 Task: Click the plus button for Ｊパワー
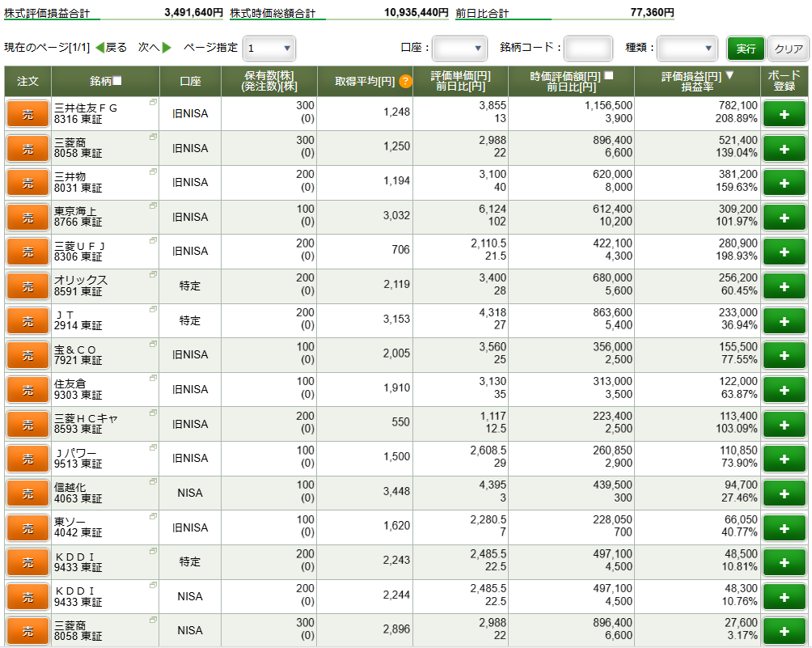784,459
